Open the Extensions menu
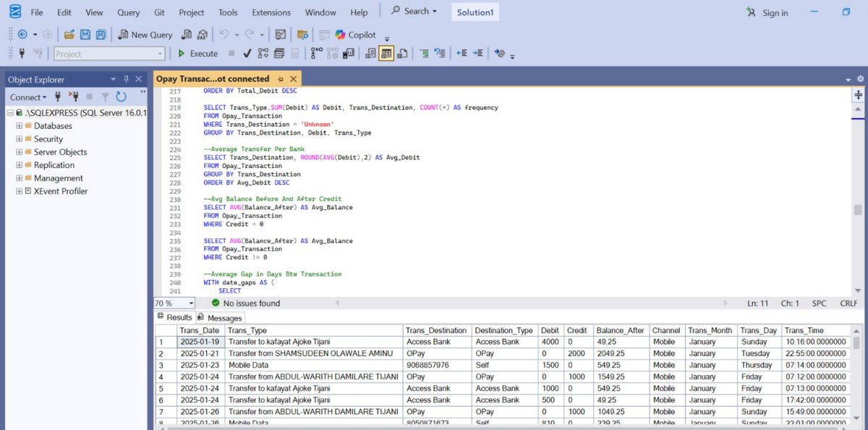Screen dimensions: 868x430 click(271, 12)
